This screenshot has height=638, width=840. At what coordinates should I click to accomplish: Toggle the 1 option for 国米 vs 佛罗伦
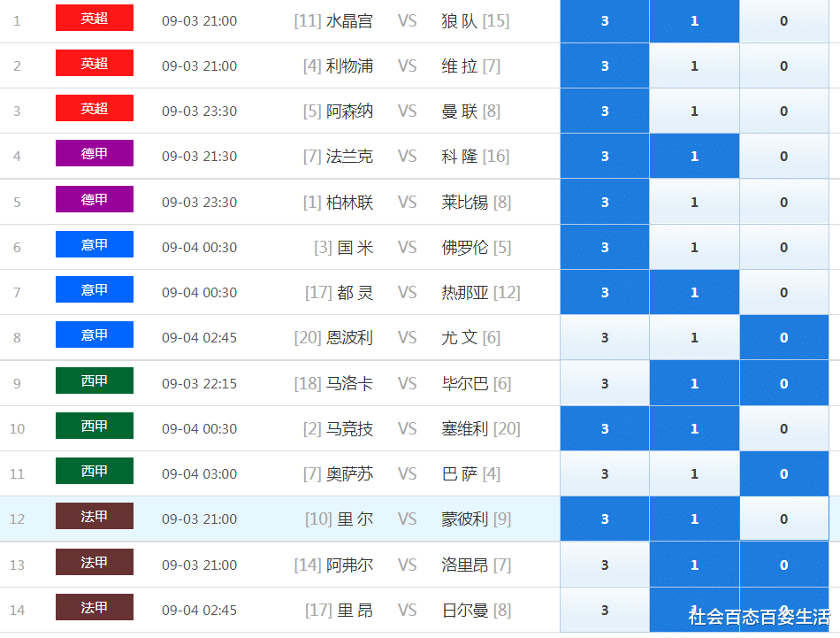pyautogui.click(x=694, y=247)
